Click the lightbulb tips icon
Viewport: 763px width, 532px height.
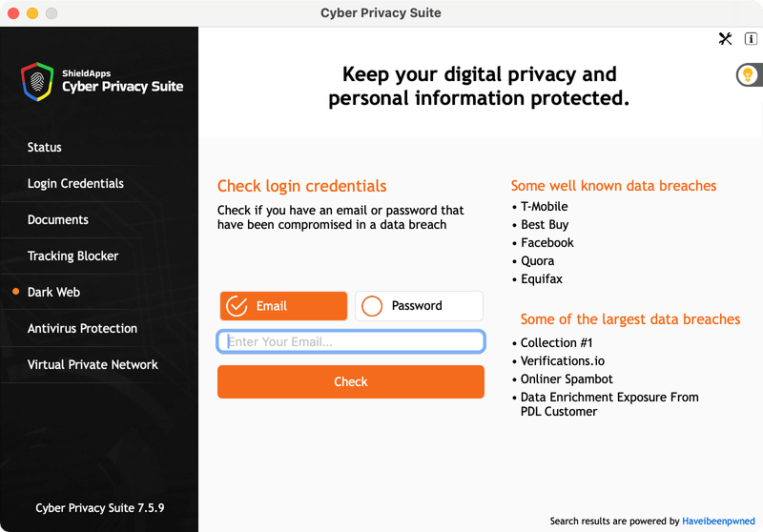tap(749, 74)
